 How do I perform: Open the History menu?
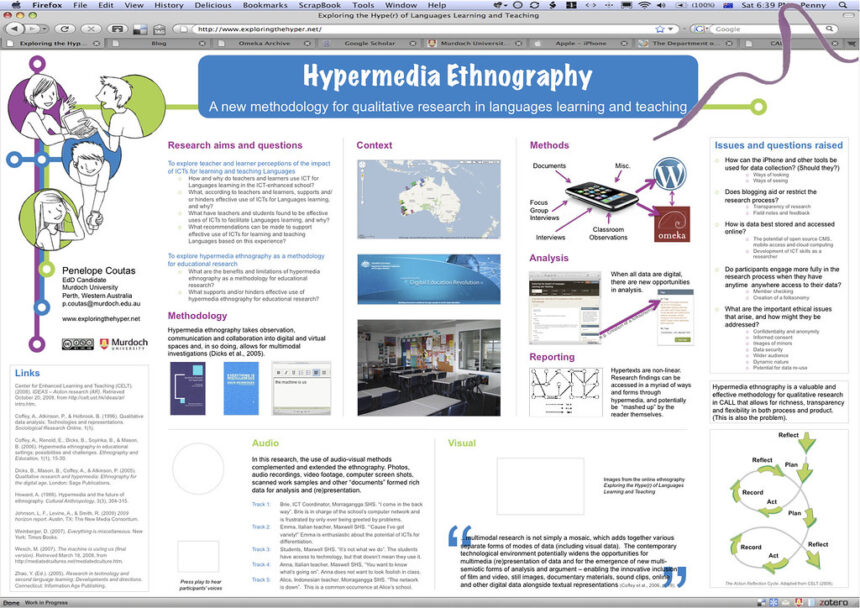[x=169, y=5]
